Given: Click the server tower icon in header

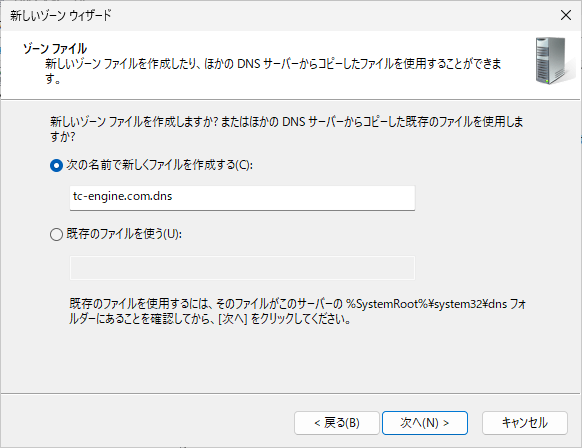Looking at the screenshot, I should click(x=552, y=61).
